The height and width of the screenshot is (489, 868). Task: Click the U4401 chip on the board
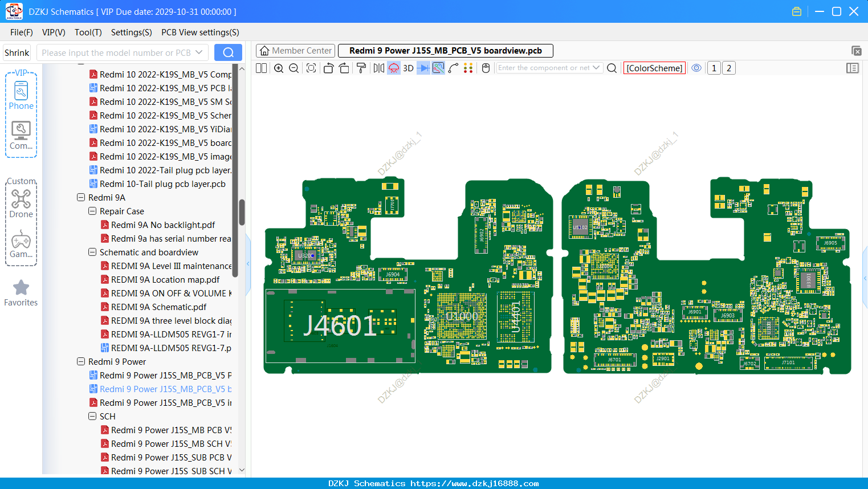click(x=516, y=317)
